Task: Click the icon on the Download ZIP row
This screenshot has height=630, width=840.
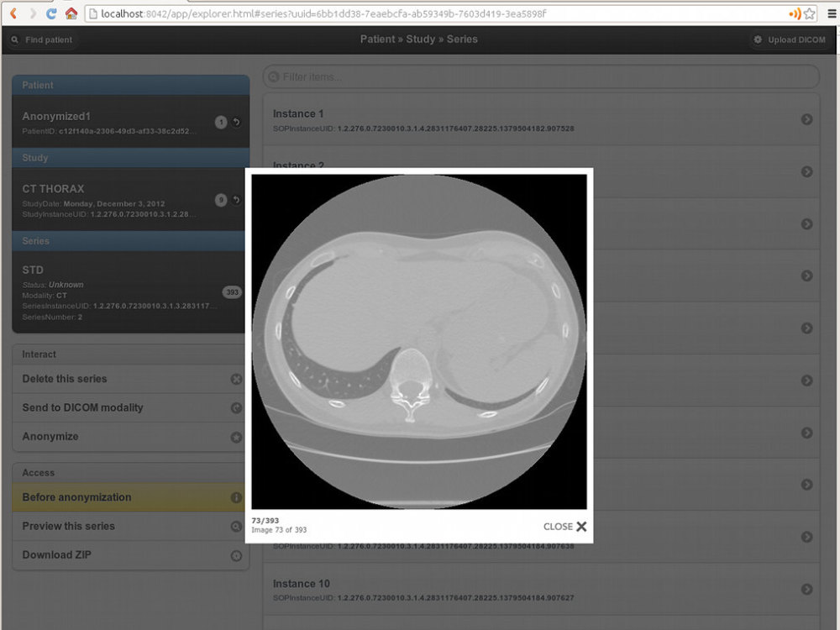Action: (x=236, y=555)
